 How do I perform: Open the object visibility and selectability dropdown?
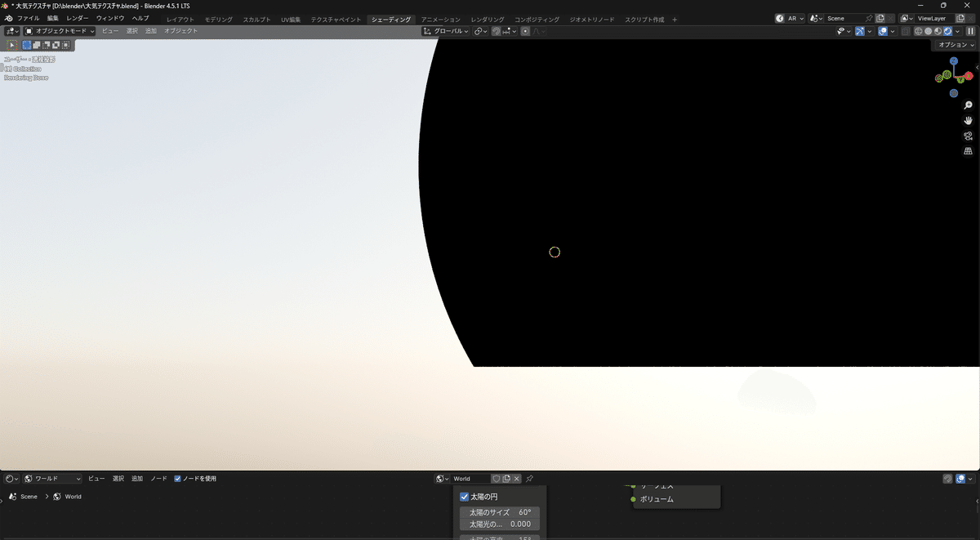(x=844, y=31)
